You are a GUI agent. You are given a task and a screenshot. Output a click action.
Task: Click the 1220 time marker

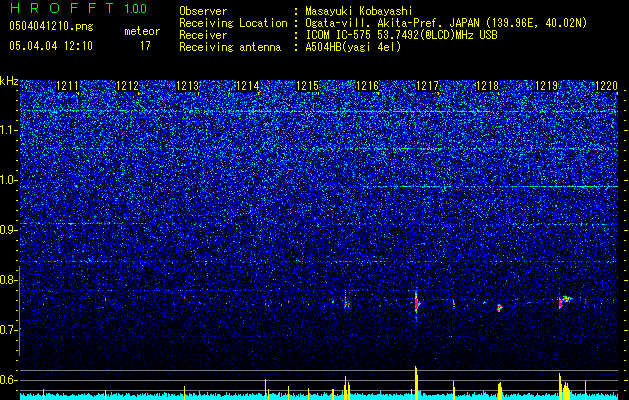pos(606,86)
